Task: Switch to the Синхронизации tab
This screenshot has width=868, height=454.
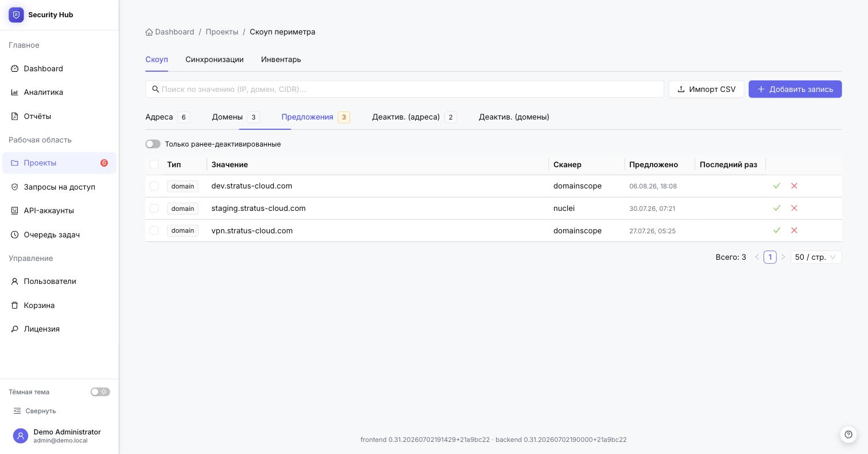Action: click(x=215, y=60)
